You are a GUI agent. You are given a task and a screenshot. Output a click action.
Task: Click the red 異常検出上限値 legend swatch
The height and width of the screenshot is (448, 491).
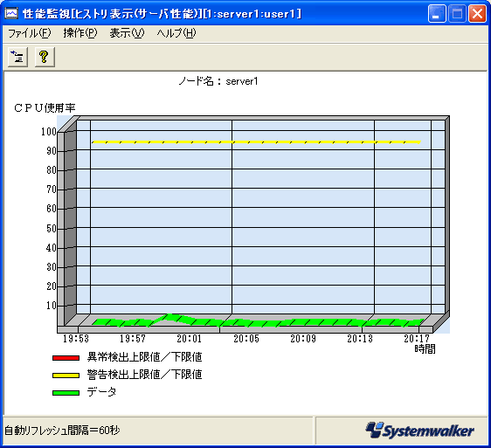tap(66, 357)
